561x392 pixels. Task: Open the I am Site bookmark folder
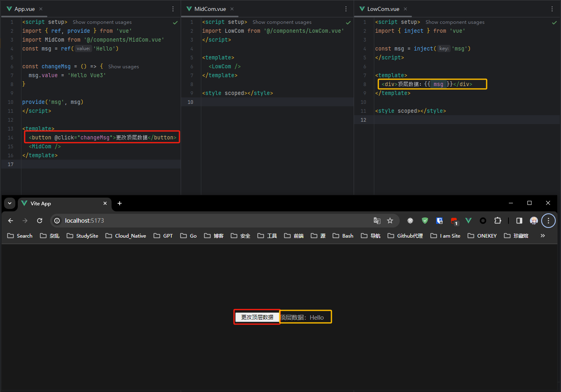pos(445,236)
